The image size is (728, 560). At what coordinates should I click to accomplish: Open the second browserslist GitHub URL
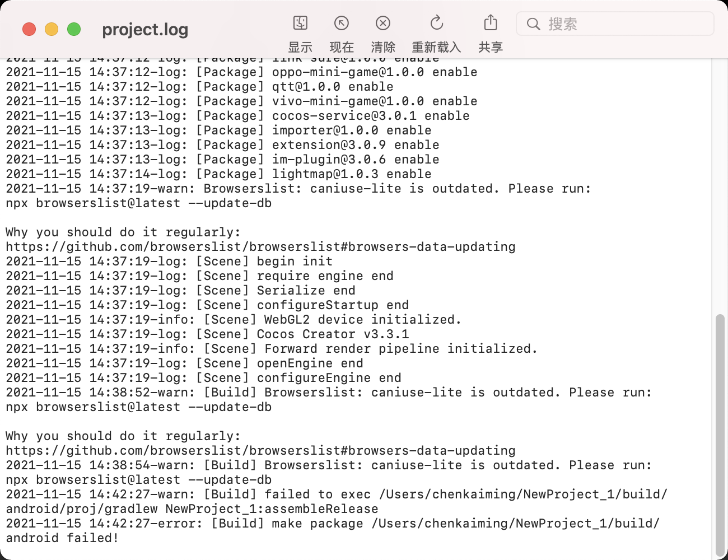[260, 451]
